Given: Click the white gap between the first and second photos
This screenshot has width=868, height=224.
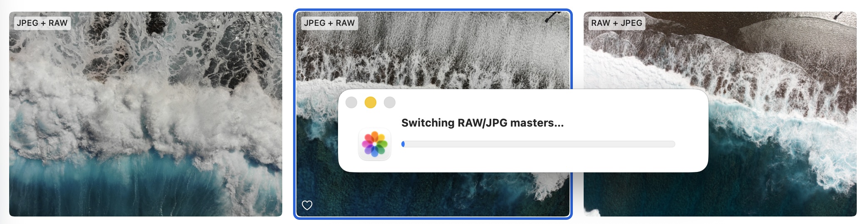Looking at the screenshot, I should 288,112.
